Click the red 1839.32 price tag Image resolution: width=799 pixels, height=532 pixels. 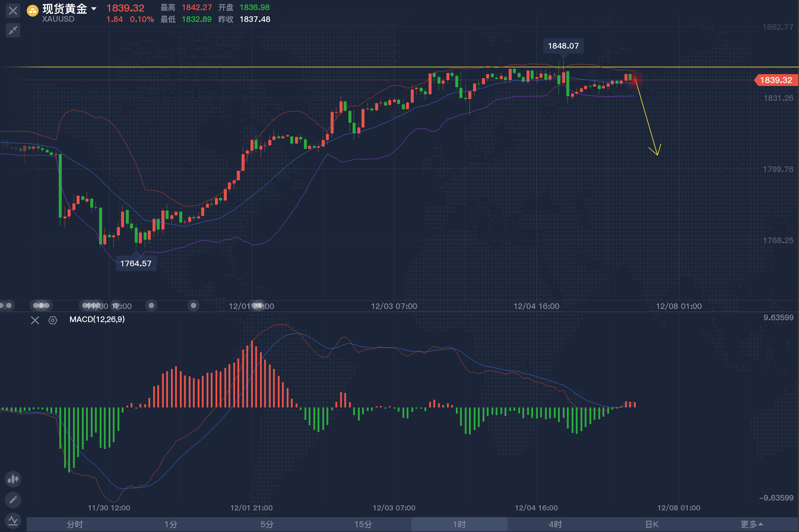click(776, 80)
